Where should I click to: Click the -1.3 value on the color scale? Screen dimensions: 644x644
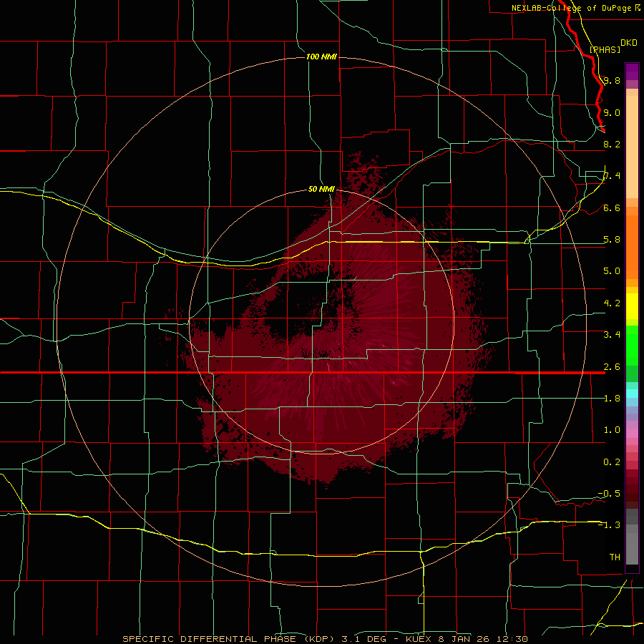[609, 525]
